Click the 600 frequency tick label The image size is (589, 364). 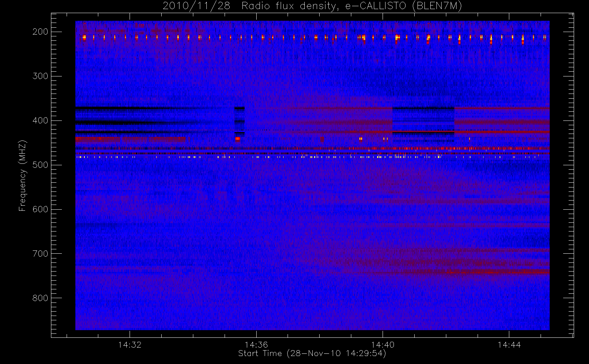40,209
